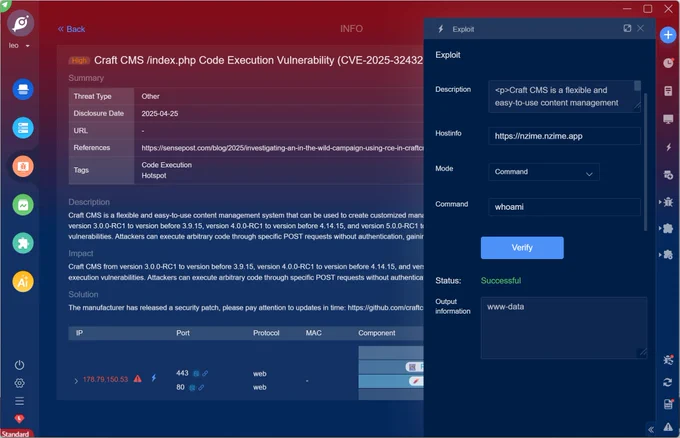Click the IP column header

tap(79, 333)
